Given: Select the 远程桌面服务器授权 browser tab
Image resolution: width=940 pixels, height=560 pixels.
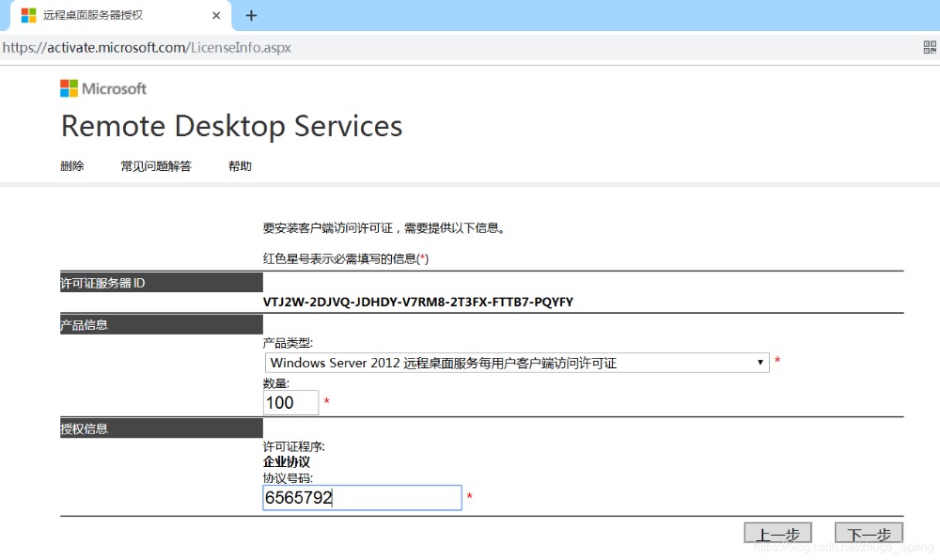Looking at the screenshot, I should (x=113, y=16).
